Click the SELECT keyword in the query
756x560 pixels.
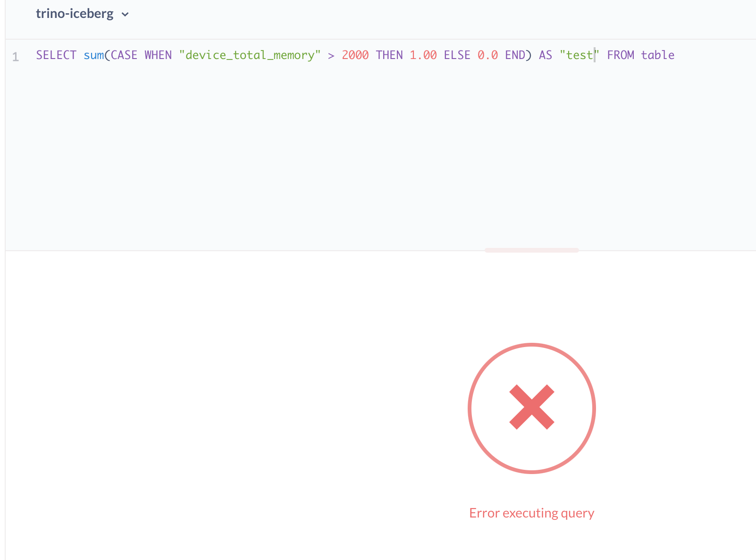(x=56, y=55)
